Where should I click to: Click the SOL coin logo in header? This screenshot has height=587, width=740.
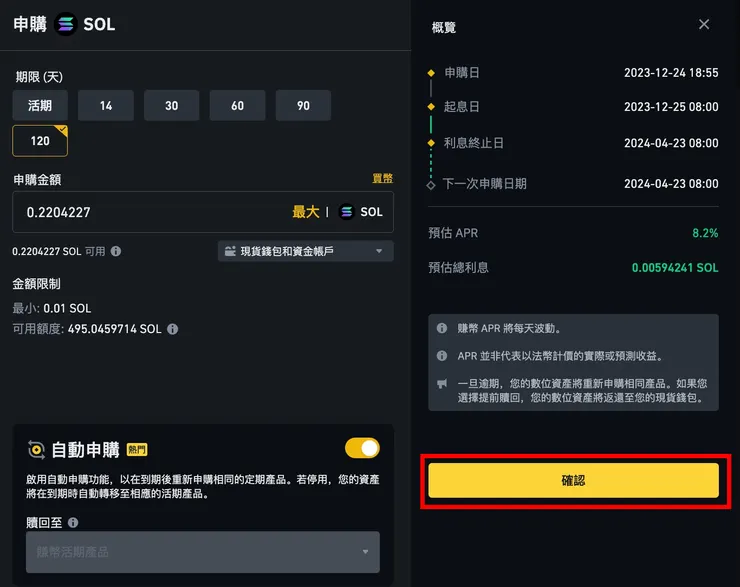coord(66,24)
